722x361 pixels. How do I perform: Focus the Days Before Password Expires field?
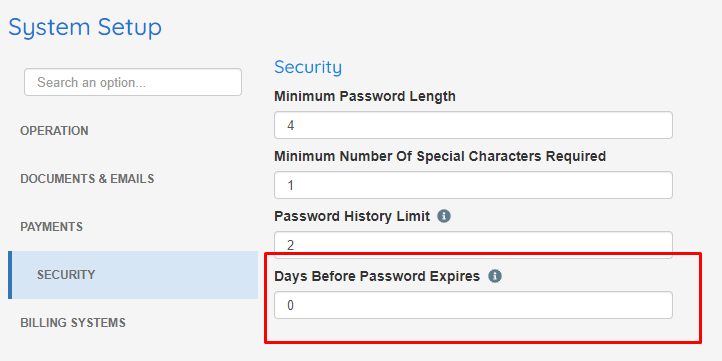click(x=473, y=305)
